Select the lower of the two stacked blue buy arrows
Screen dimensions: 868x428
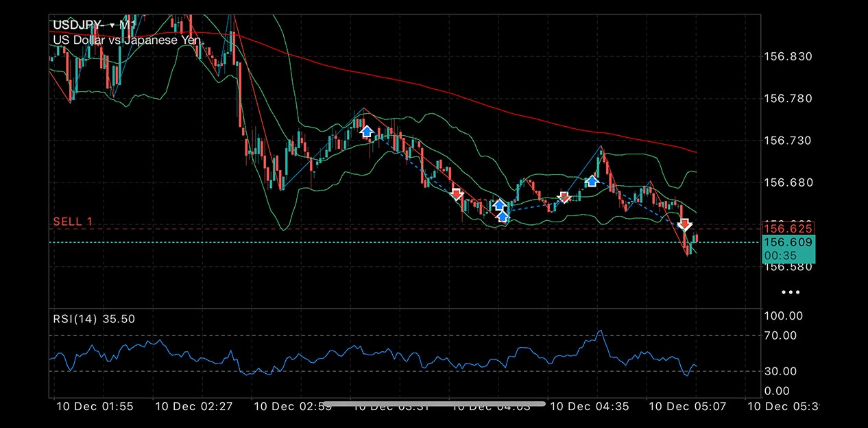coord(503,217)
